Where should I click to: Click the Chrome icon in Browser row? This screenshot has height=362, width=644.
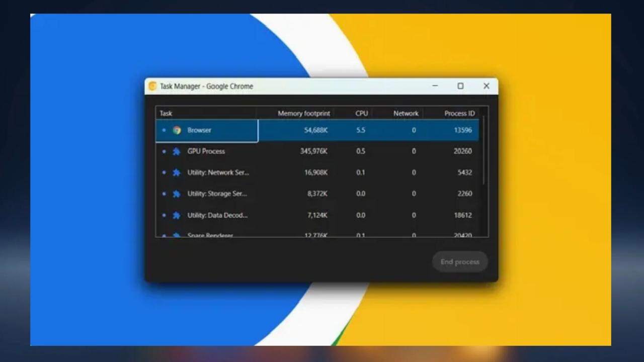click(x=177, y=130)
